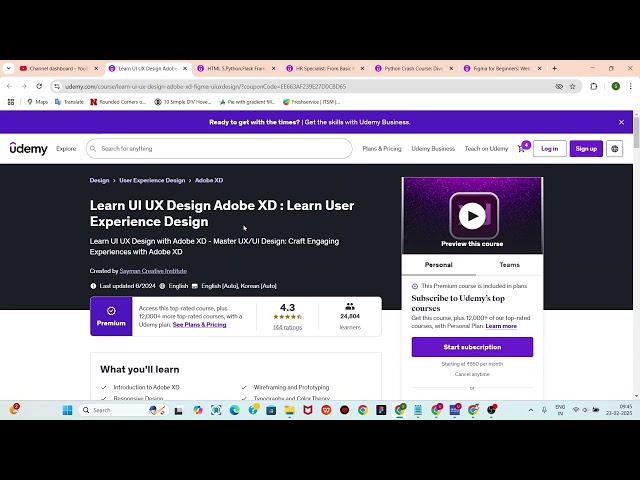Expand the Explore categories menu
The image size is (640, 480).
click(x=66, y=149)
